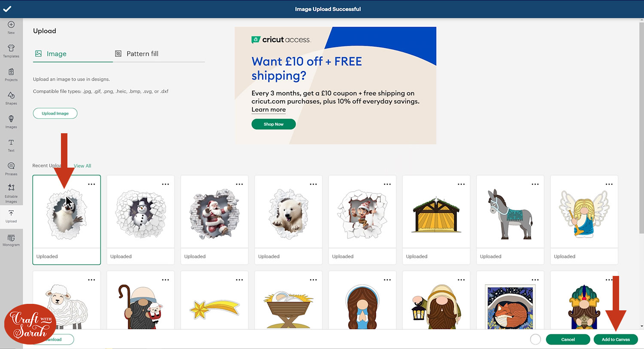Image resolution: width=644 pixels, height=349 pixels.
Task: Open the View All uploads link
Action: [x=82, y=166]
